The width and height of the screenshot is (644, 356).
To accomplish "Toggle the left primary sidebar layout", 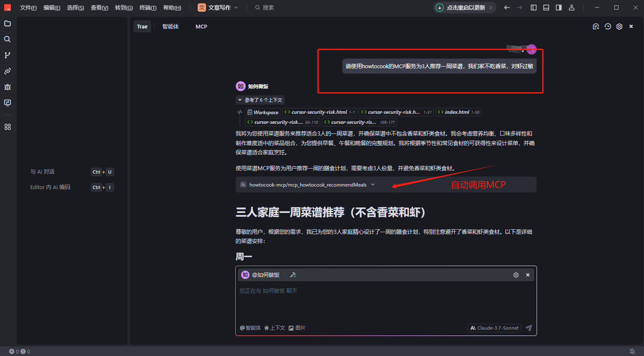I will tap(534, 8).
